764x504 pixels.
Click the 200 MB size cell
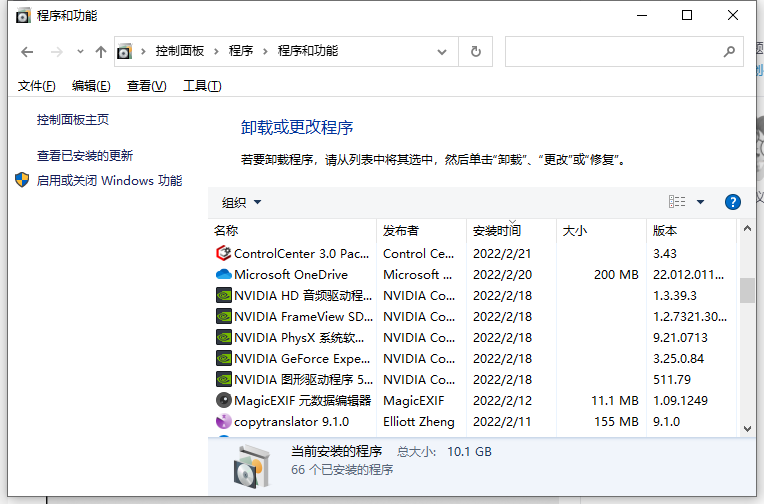click(616, 274)
